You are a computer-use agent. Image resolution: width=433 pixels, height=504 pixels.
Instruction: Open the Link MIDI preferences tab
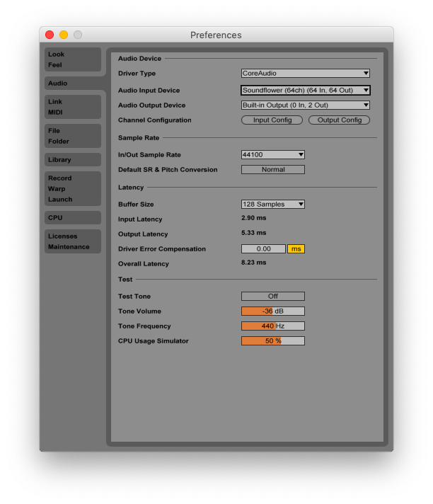point(73,107)
